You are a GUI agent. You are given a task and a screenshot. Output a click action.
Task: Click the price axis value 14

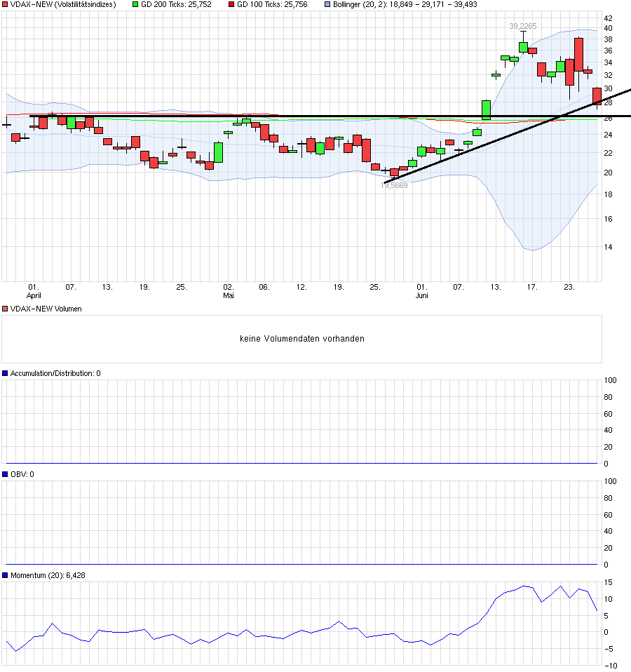(x=608, y=247)
